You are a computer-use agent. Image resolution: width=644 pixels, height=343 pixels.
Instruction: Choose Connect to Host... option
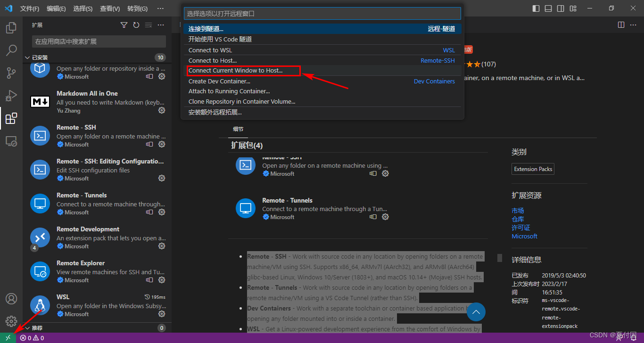pyautogui.click(x=322, y=60)
